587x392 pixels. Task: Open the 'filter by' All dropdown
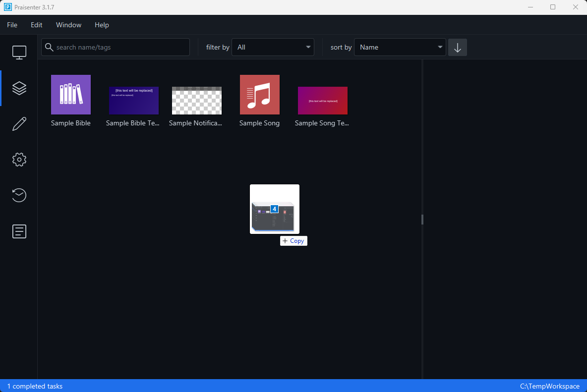coord(273,47)
